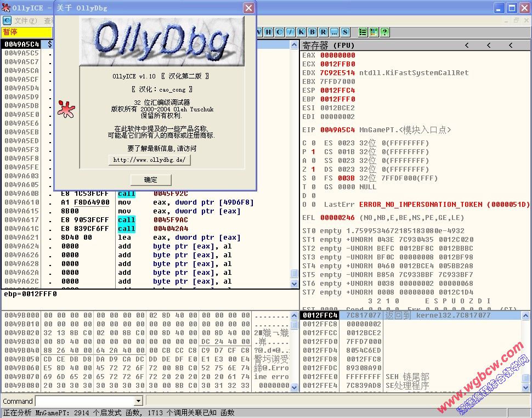Image resolution: width=532 pixels, height=418 pixels.
Task: Select ECX register value 0012FFB0
Action: (338, 64)
